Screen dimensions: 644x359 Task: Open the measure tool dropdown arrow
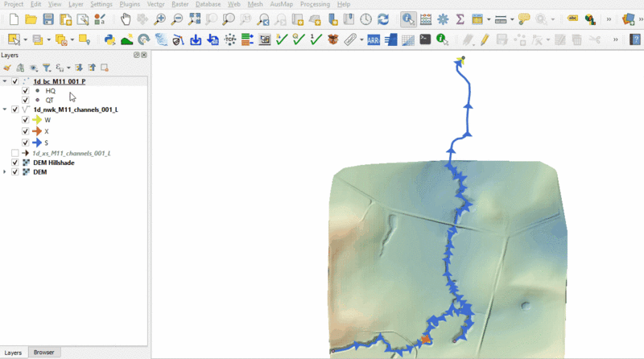point(512,19)
